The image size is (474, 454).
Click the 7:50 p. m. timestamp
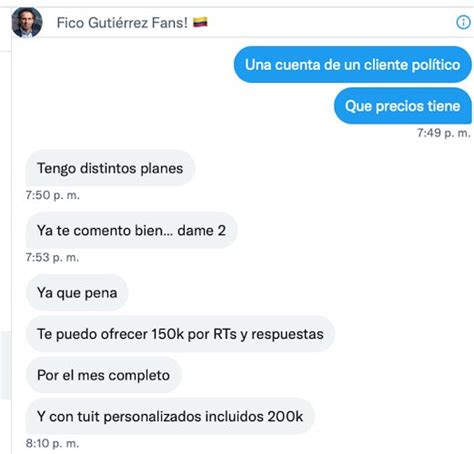[x=53, y=195]
